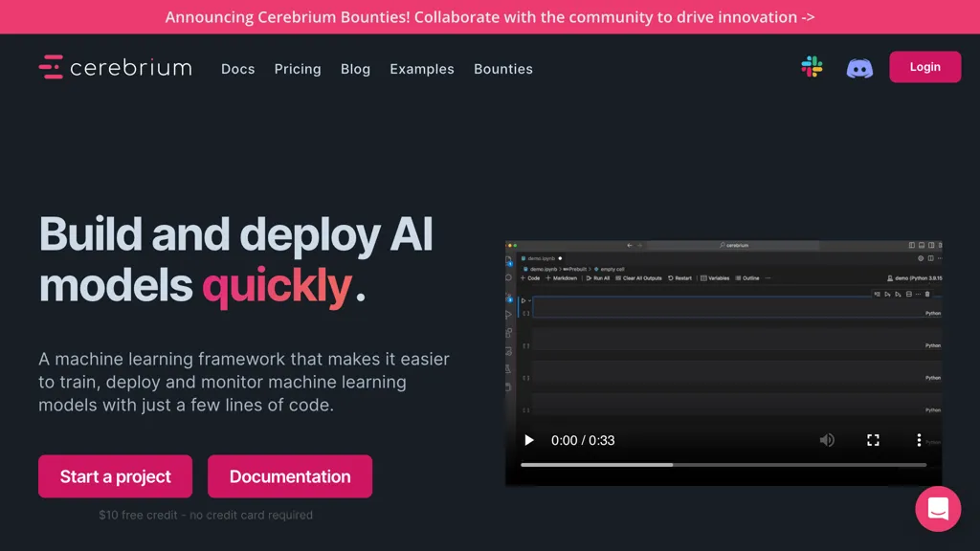Toggle fullscreen on the video player
The image size is (980, 551).
pos(873,440)
